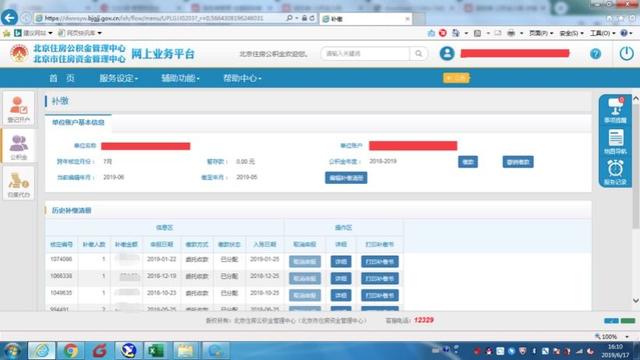Click the site keyword search input field
Screen dimensions: 640x360
[366, 53]
